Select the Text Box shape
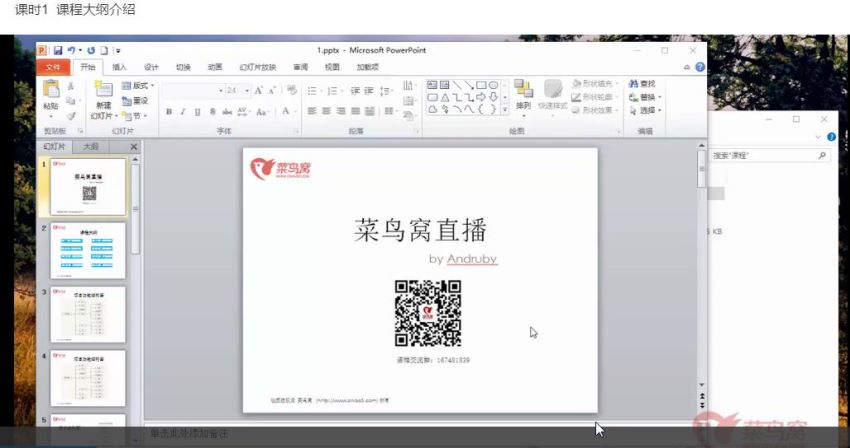 [x=432, y=85]
